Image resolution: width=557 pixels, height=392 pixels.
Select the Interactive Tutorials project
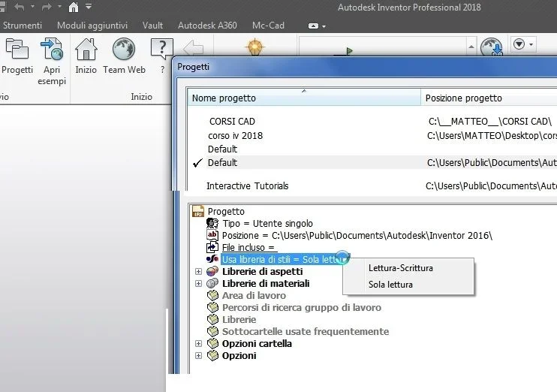(x=372, y=186)
